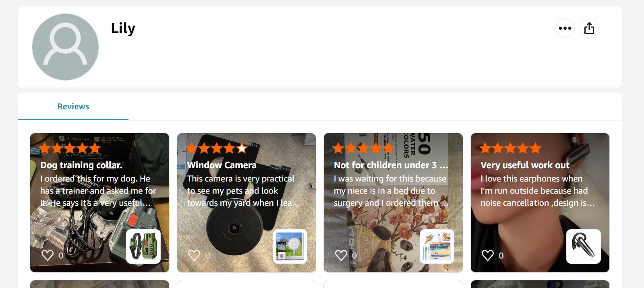Open the Dog training collar review title
This screenshot has height=288, width=644.
(x=81, y=165)
